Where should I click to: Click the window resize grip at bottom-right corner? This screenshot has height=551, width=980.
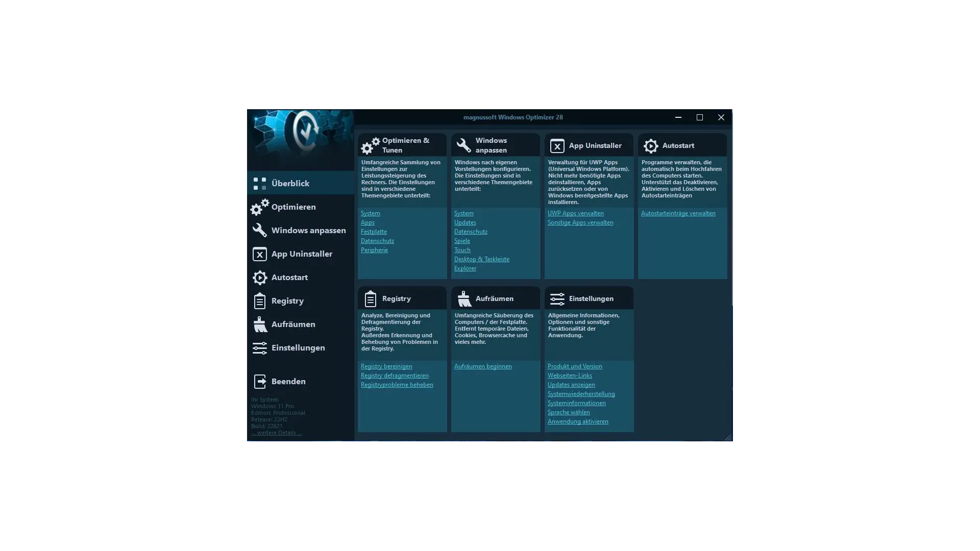pyautogui.click(x=728, y=438)
